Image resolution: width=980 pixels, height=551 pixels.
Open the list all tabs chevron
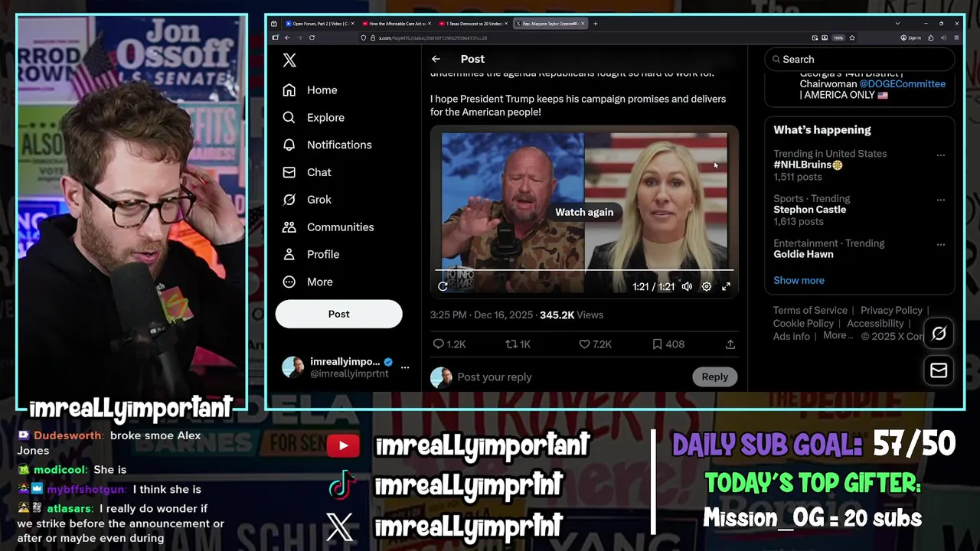pyautogui.click(x=897, y=24)
